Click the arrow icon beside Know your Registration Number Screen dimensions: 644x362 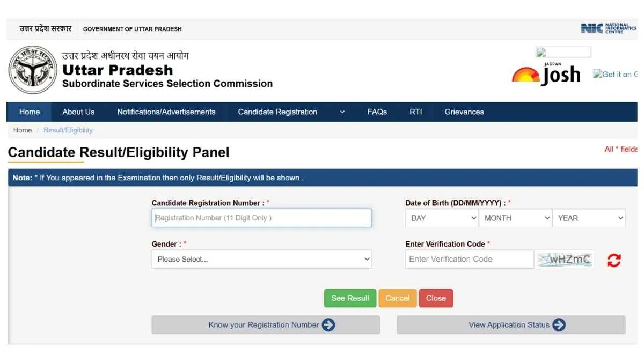tap(328, 325)
